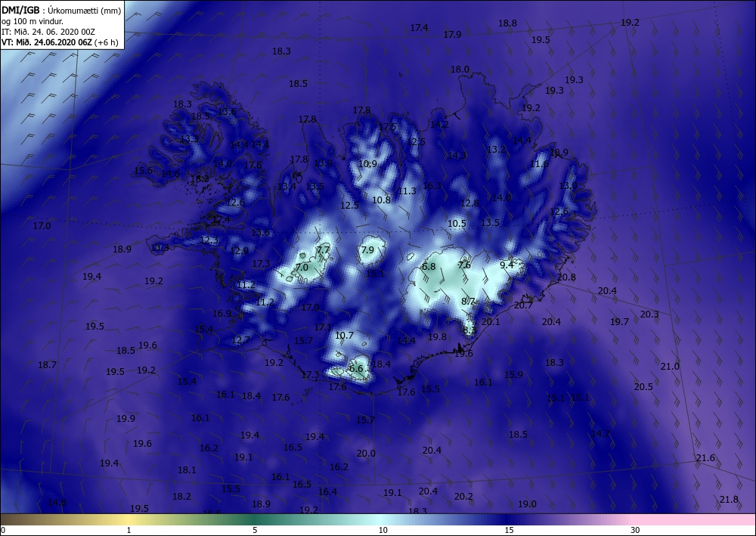Click the 7.0 value on the map

[302, 267]
